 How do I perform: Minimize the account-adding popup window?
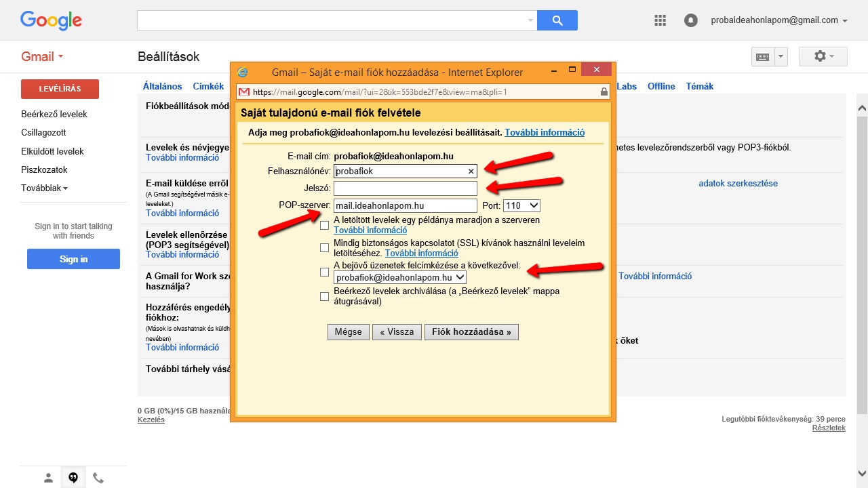[x=554, y=70]
